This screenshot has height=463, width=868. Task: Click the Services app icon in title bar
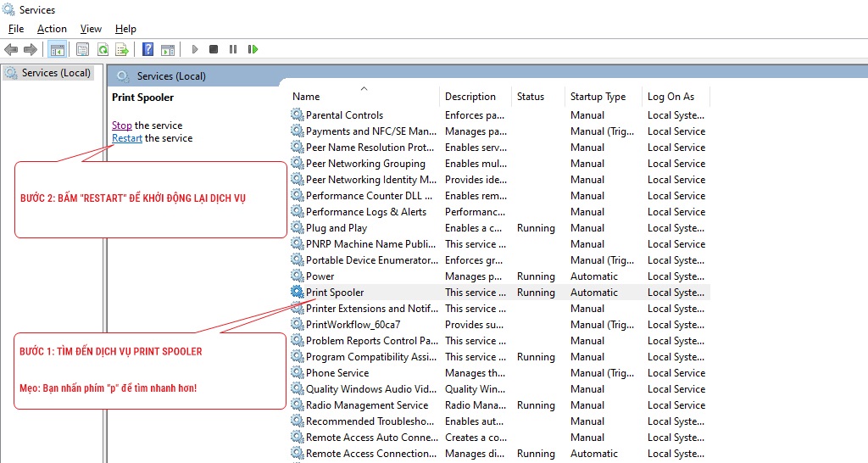[x=8, y=9]
